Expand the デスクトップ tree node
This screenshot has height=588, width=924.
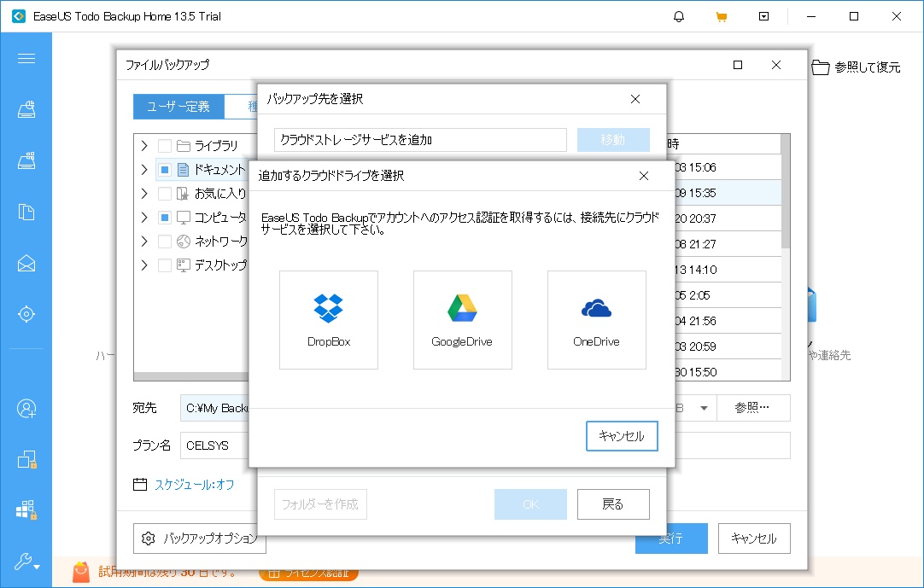pyautogui.click(x=144, y=265)
